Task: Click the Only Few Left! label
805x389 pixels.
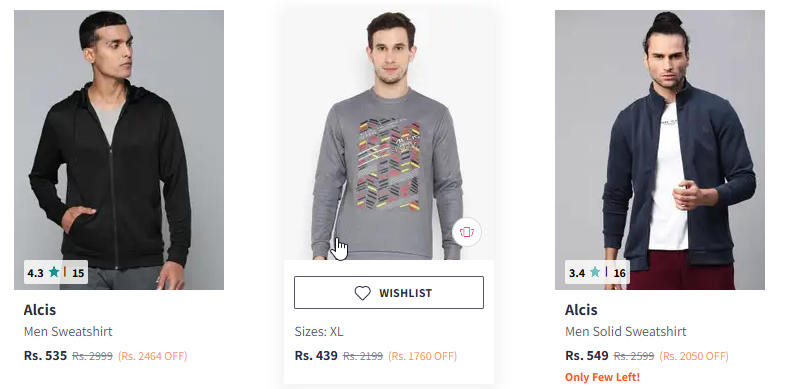Action: [602, 378]
